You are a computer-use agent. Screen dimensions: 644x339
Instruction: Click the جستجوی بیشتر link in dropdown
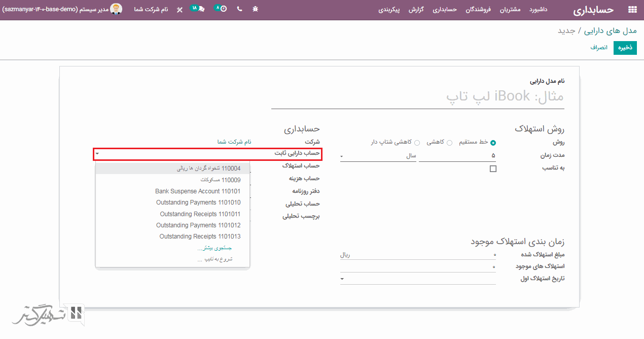(x=214, y=248)
